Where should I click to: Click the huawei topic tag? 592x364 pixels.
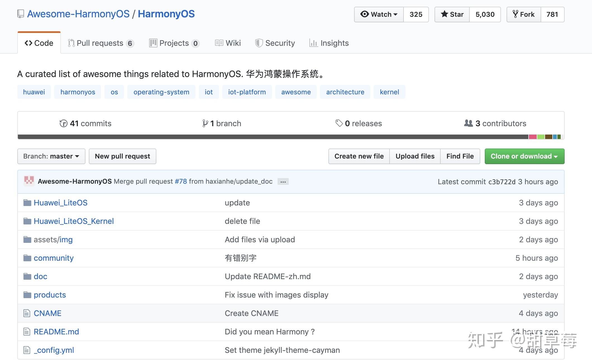(34, 92)
